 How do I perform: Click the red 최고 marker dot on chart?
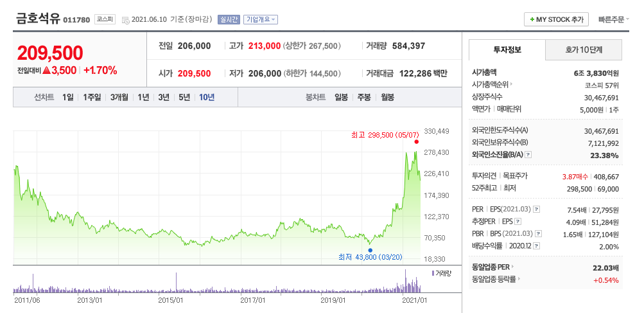coord(416,142)
